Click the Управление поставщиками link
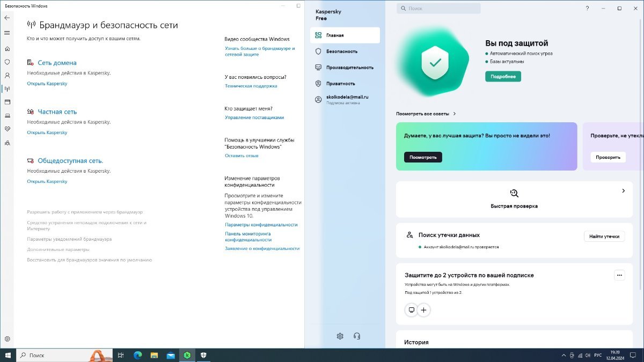This screenshot has height=362, width=644. (x=254, y=117)
